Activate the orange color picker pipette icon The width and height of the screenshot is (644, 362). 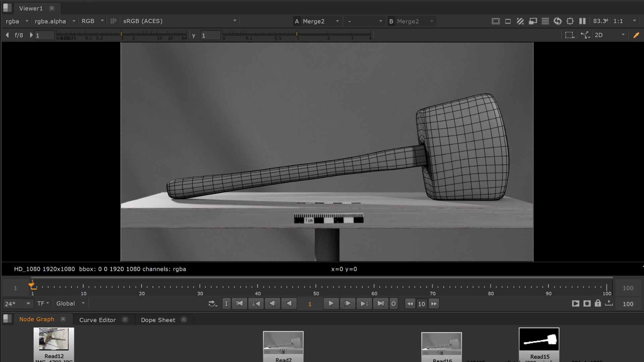point(636,35)
